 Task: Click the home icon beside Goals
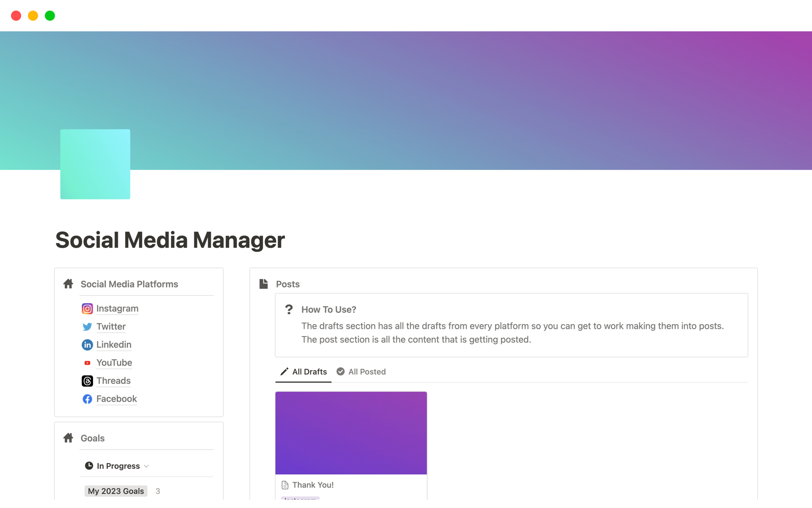69,438
